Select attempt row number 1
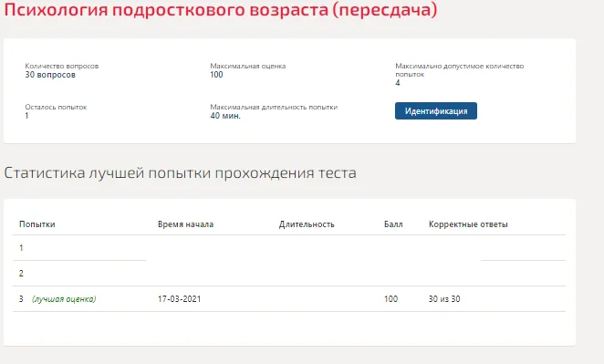This screenshot has width=604, height=364. click(289, 247)
